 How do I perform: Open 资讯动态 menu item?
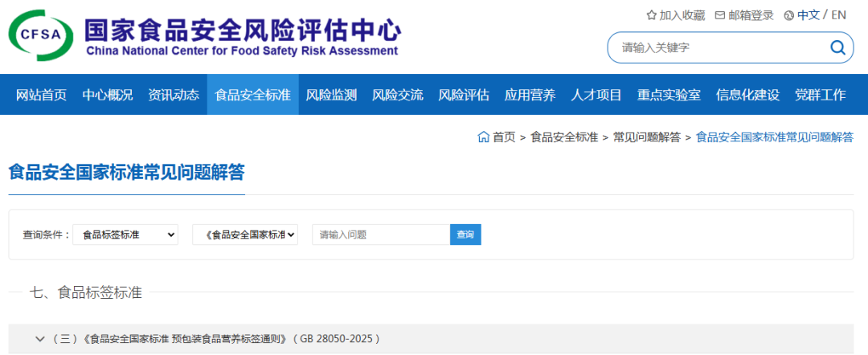coord(174,95)
